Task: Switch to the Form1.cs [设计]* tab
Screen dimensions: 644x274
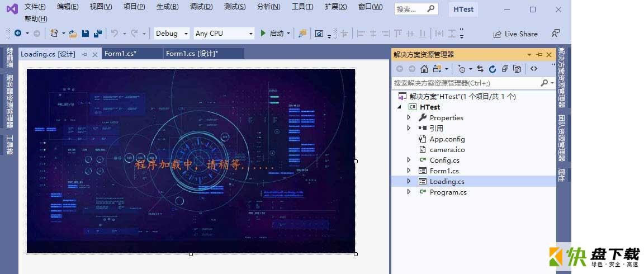Action: point(203,54)
